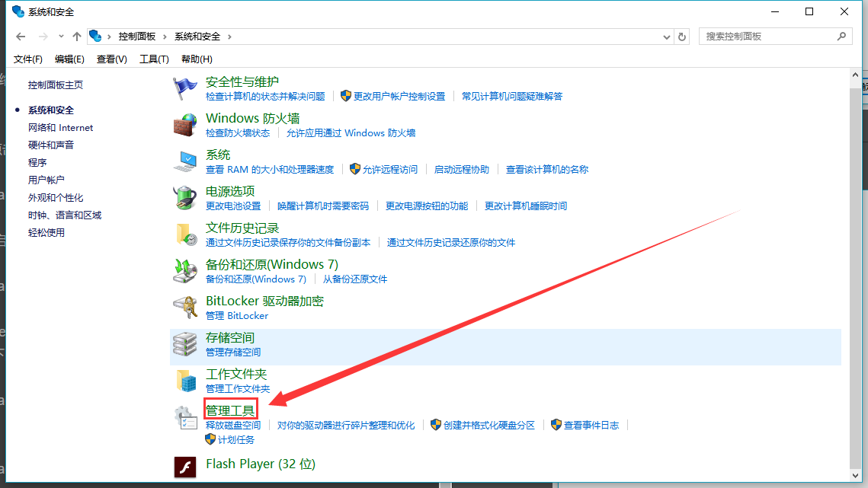The height and width of the screenshot is (488, 868).
Task: Click 更改用户帐户控制设置 link
Action: 399,96
